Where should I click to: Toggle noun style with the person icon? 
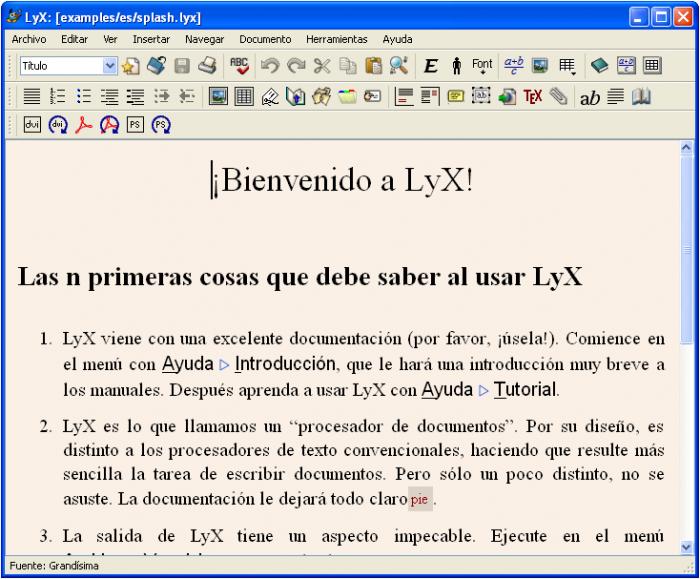click(456, 66)
